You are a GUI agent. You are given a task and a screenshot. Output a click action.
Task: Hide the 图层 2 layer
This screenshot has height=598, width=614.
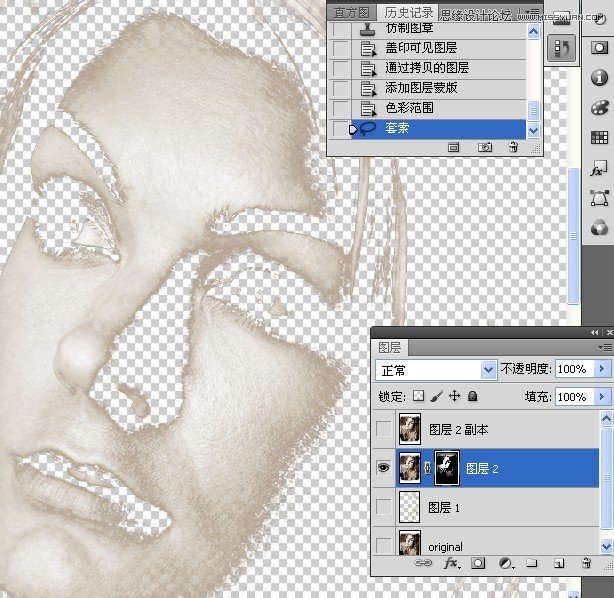(x=383, y=467)
